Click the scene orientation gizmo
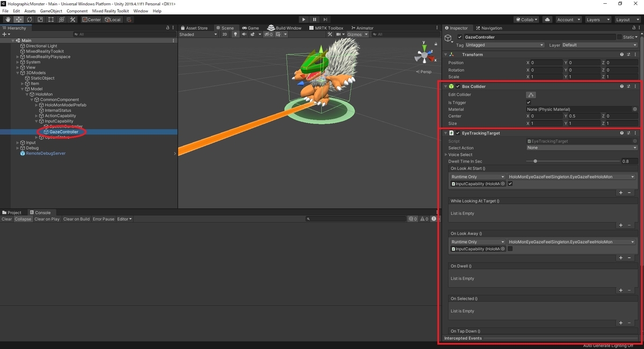This screenshot has height=349, width=644. pos(424,56)
